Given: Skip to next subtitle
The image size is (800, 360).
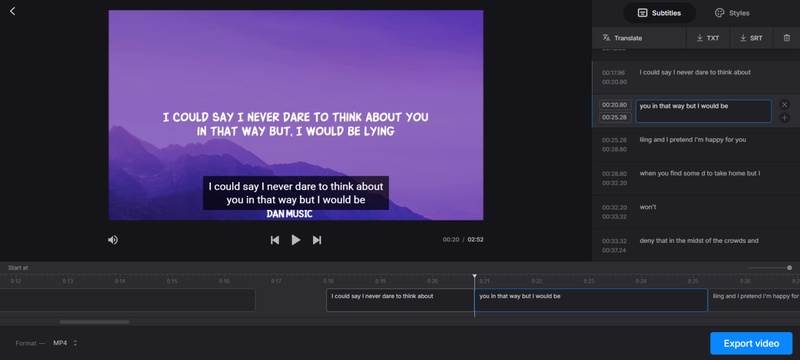Looking at the screenshot, I should coord(317,240).
